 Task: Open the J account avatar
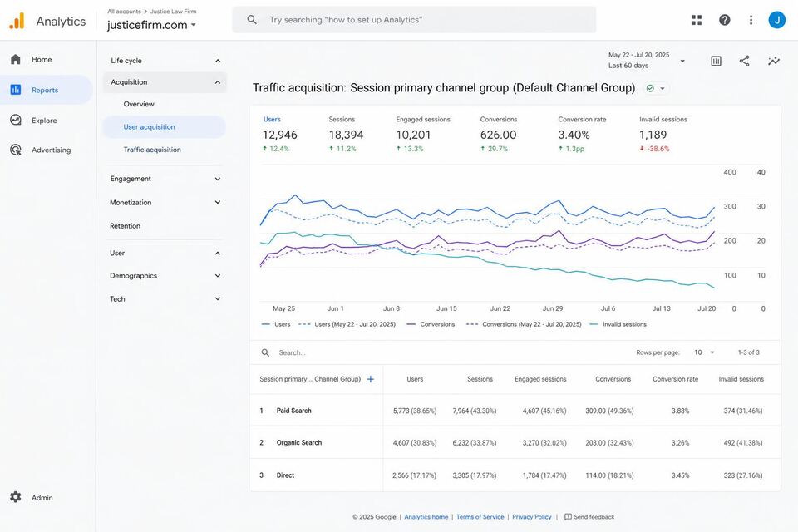click(776, 20)
